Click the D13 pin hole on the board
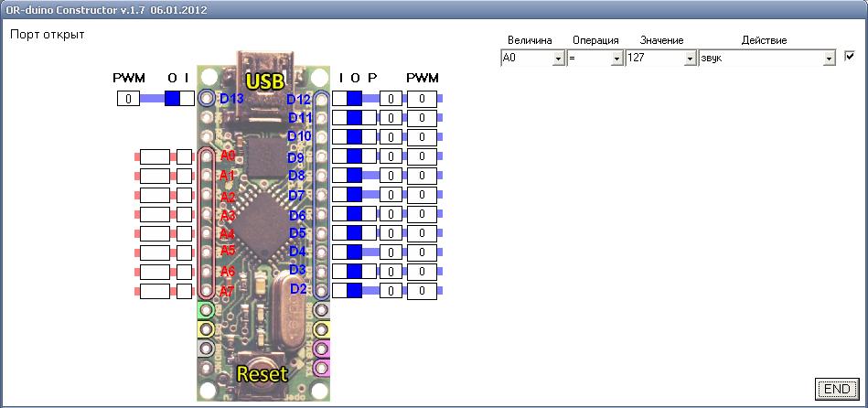The height and width of the screenshot is (408, 868). pyautogui.click(x=208, y=98)
